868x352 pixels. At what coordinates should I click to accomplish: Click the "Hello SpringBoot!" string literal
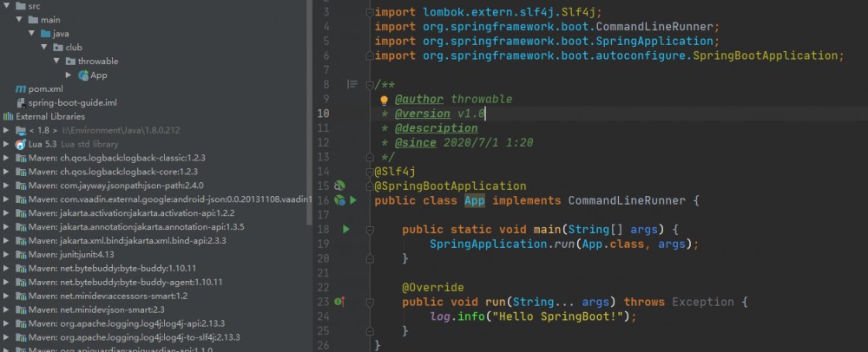tap(557, 316)
